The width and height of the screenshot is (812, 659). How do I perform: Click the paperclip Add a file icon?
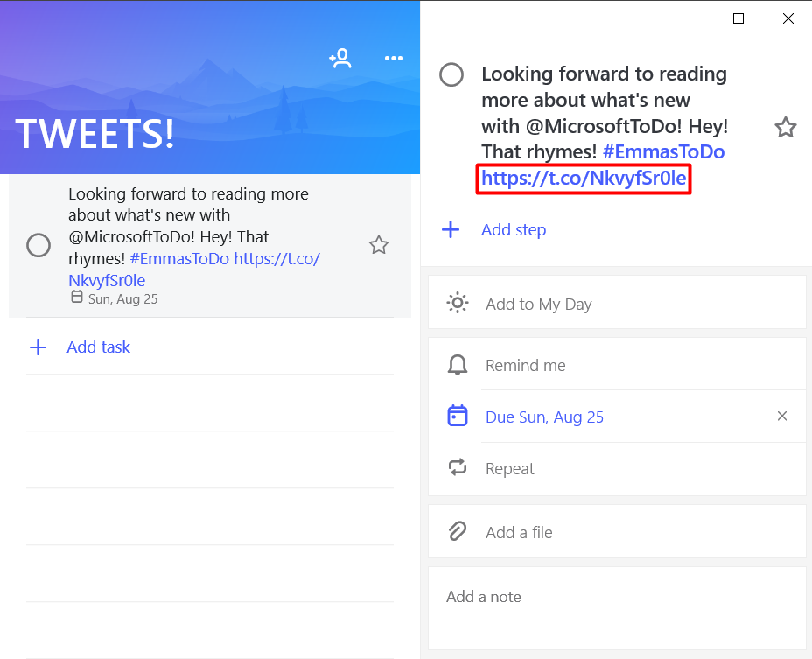click(x=457, y=531)
